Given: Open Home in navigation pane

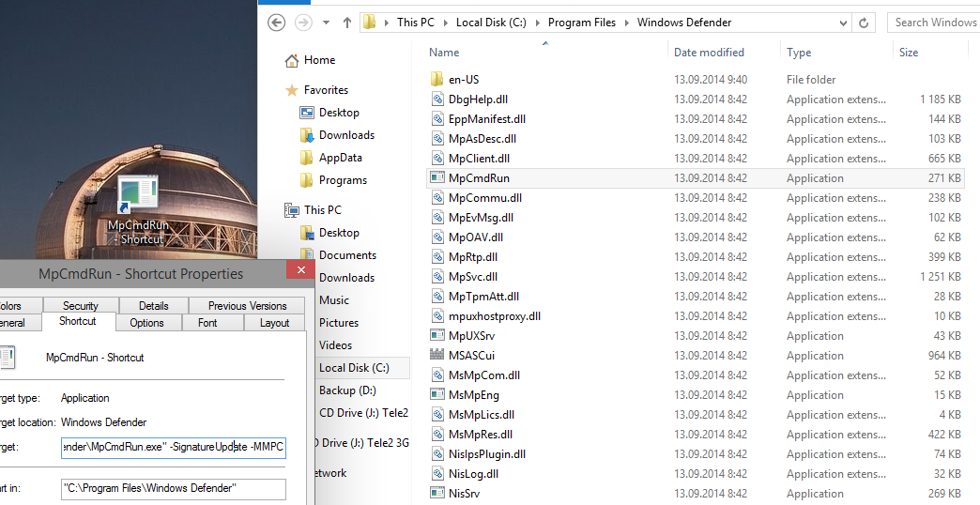Looking at the screenshot, I should click(x=319, y=60).
